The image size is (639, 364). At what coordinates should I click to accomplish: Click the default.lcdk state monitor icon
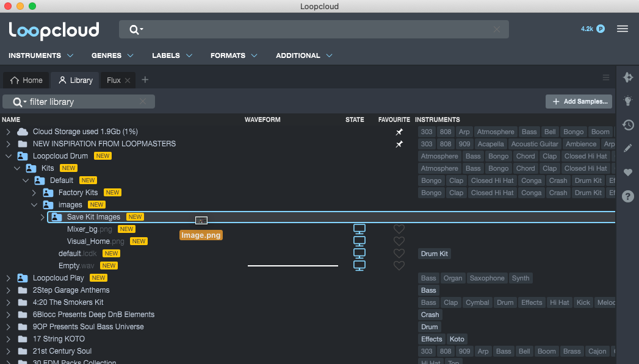tap(359, 253)
